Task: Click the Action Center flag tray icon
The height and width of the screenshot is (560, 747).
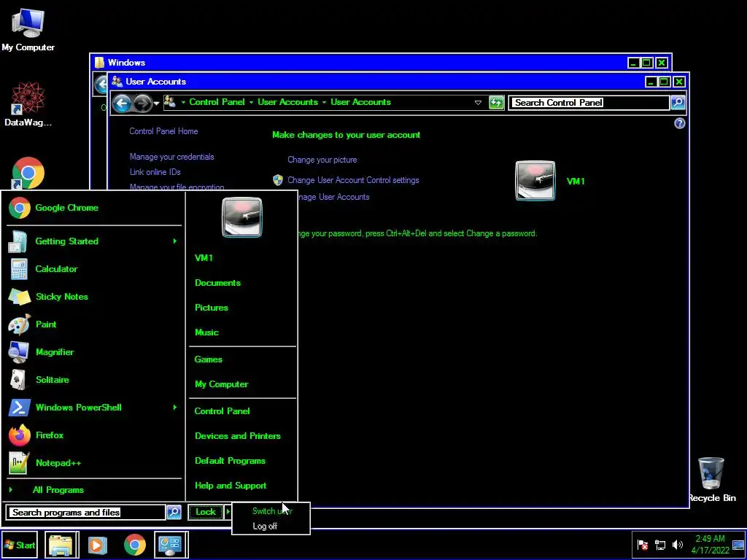Action: click(x=643, y=545)
